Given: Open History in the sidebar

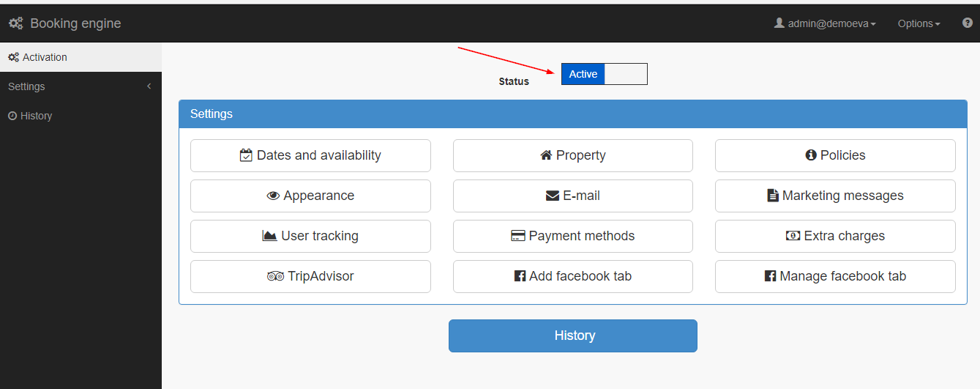Looking at the screenshot, I should pos(36,116).
